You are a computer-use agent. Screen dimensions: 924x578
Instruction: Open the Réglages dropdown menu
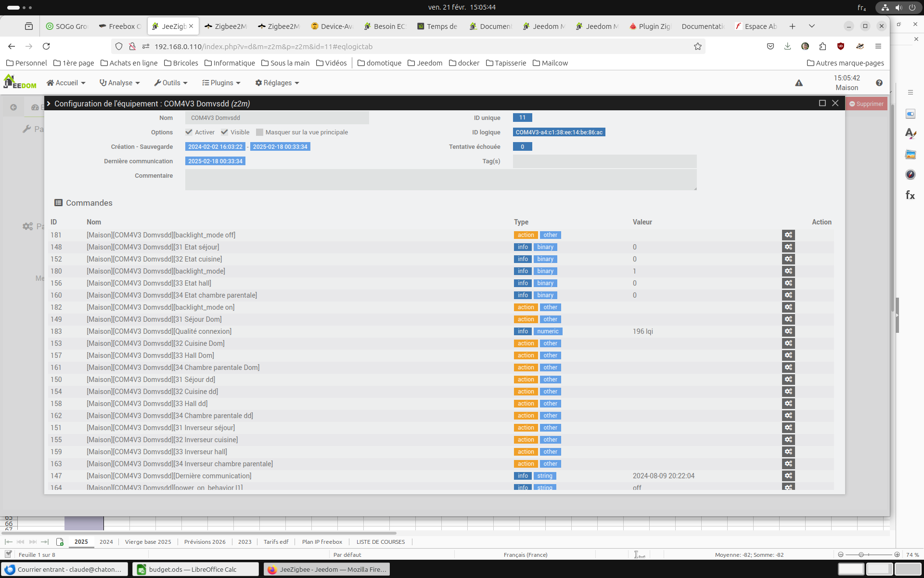pyautogui.click(x=277, y=83)
